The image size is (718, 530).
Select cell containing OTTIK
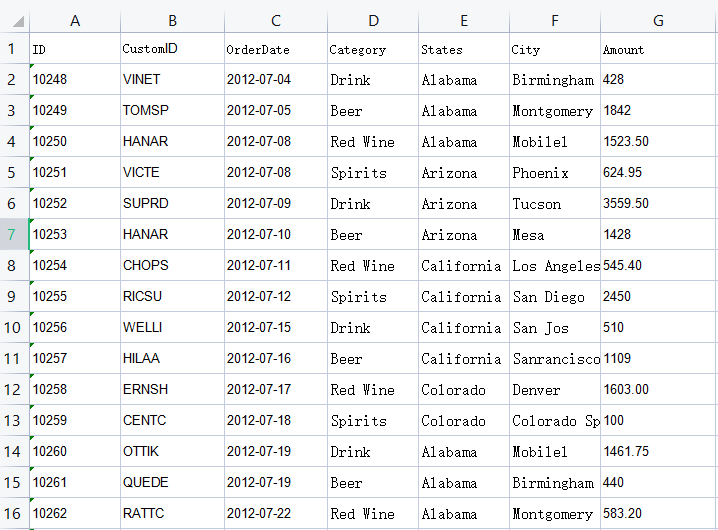pyautogui.click(x=173, y=452)
